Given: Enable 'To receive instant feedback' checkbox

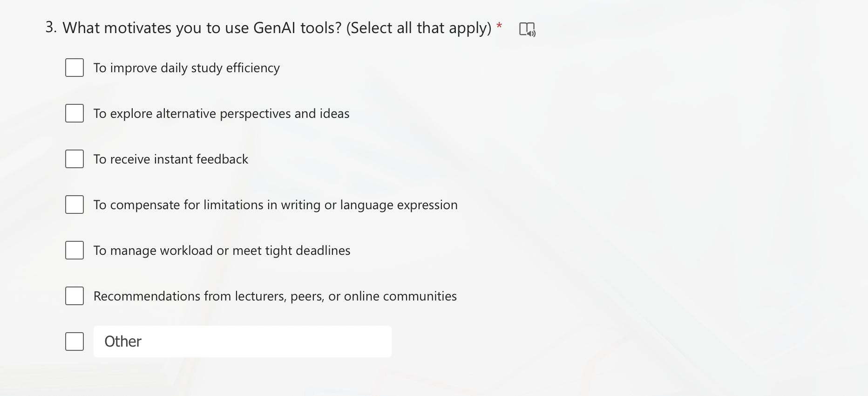Looking at the screenshot, I should [x=75, y=159].
